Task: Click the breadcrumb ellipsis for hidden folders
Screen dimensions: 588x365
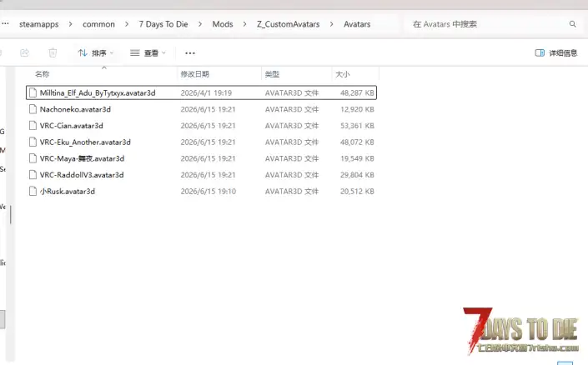Action: [x=5, y=23]
